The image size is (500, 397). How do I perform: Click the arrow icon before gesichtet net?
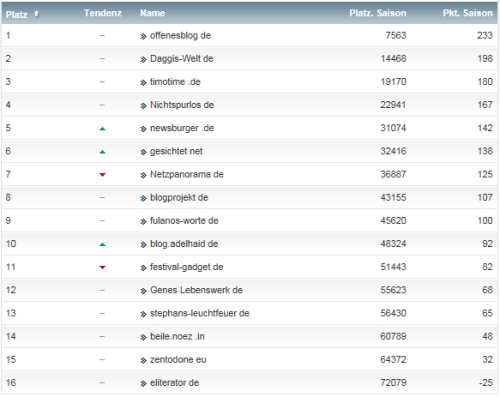click(x=143, y=152)
